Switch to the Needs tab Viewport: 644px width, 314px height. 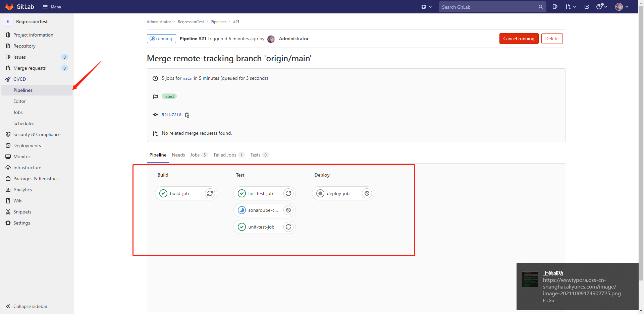(x=178, y=155)
